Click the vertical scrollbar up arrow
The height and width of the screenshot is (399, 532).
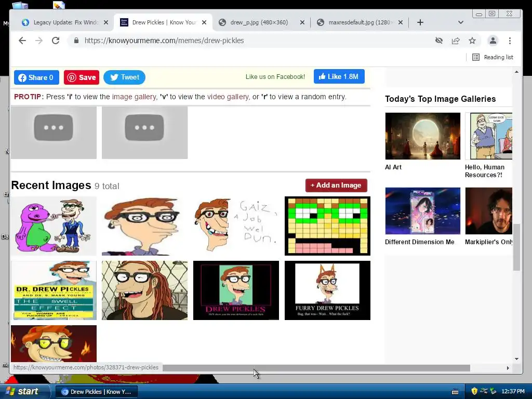[x=516, y=72]
